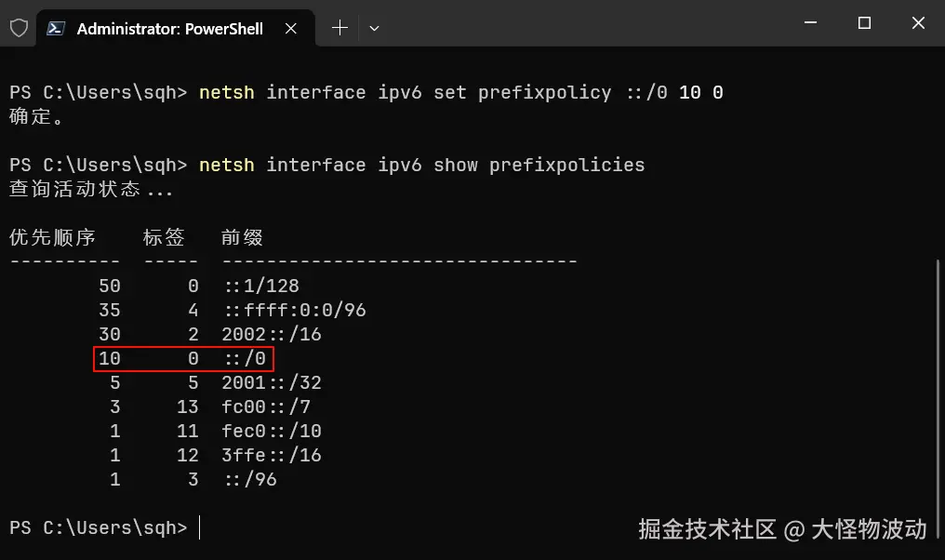Click the red-highlighted ::/0 prefix row
Viewport: 945px width, 560px height.
click(x=183, y=358)
